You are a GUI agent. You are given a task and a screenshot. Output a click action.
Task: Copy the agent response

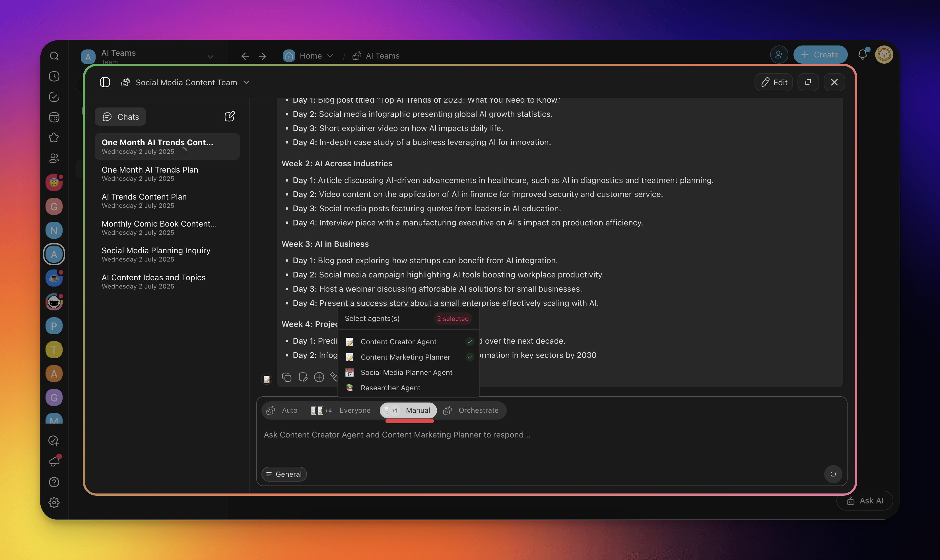click(287, 377)
